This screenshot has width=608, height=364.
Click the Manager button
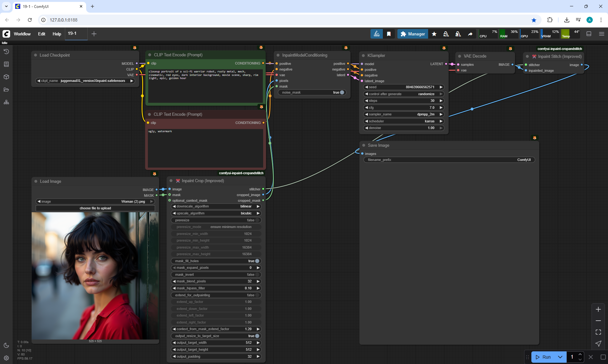413,34
